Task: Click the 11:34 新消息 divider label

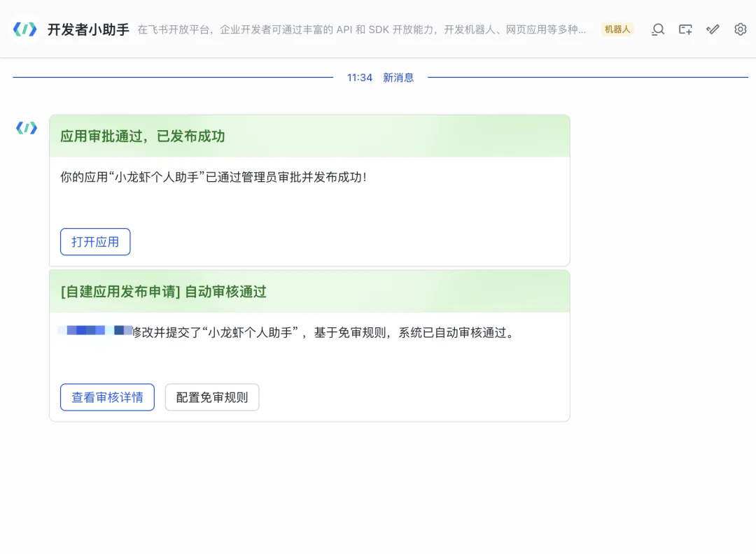Action: [380, 78]
